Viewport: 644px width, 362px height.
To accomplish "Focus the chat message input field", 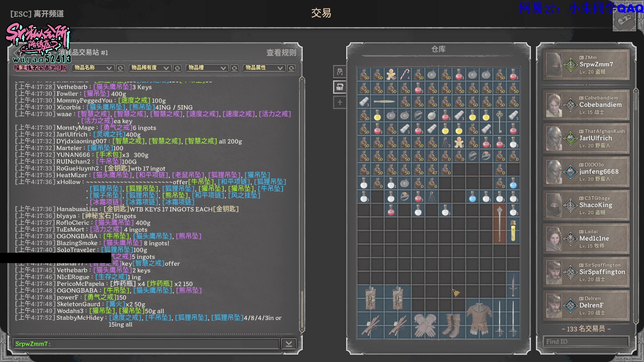I will [146, 344].
